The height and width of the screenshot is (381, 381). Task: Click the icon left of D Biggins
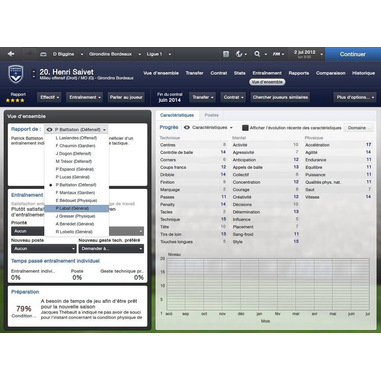click(x=43, y=54)
